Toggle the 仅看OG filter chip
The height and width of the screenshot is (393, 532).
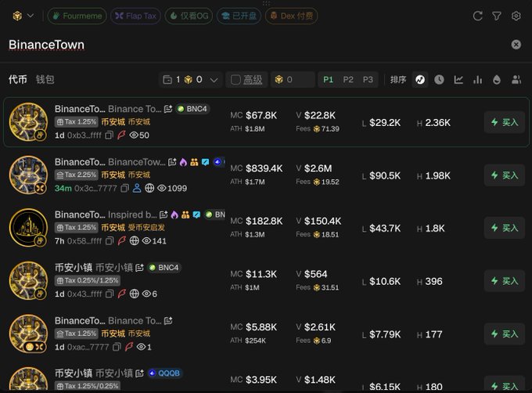[189, 16]
